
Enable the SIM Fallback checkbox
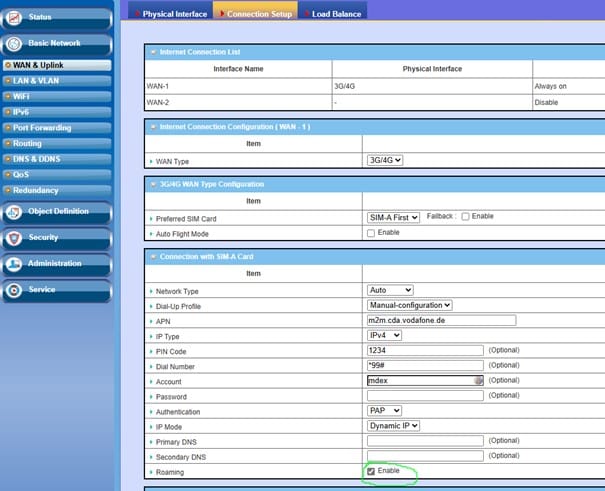tap(465, 216)
